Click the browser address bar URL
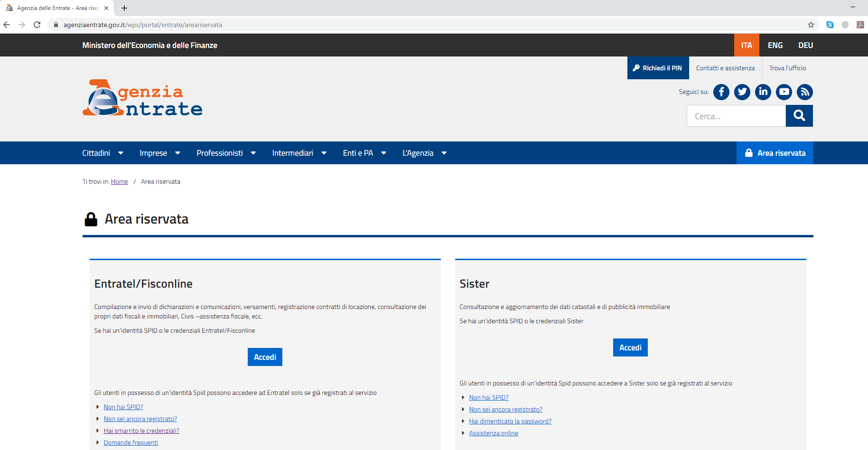Screen dimensions: 868x450 tap(143, 25)
